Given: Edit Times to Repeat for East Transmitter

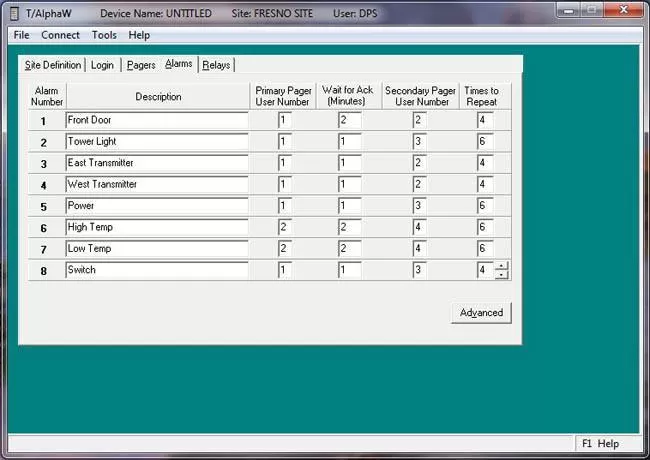Looking at the screenshot, I should 485,163.
